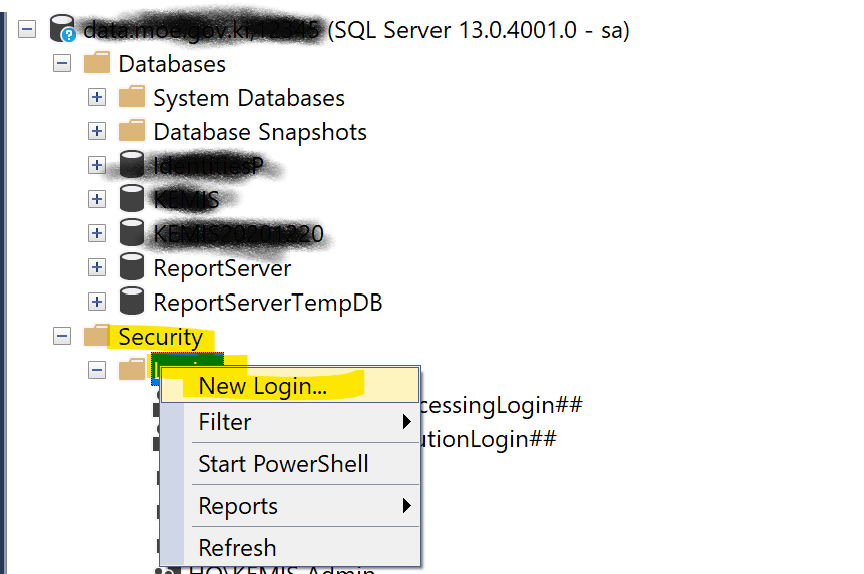This screenshot has width=864, height=574.
Task: Collapse the Databases folder node
Action: click(62, 64)
